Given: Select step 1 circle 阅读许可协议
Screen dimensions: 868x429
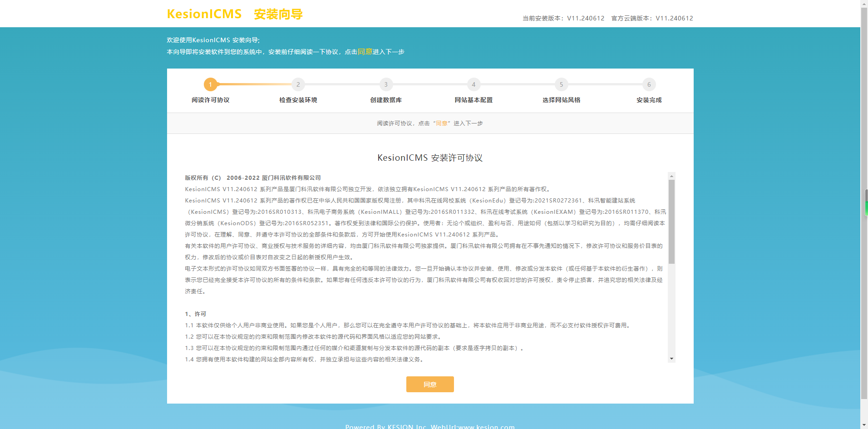Looking at the screenshot, I should point(210,84).
